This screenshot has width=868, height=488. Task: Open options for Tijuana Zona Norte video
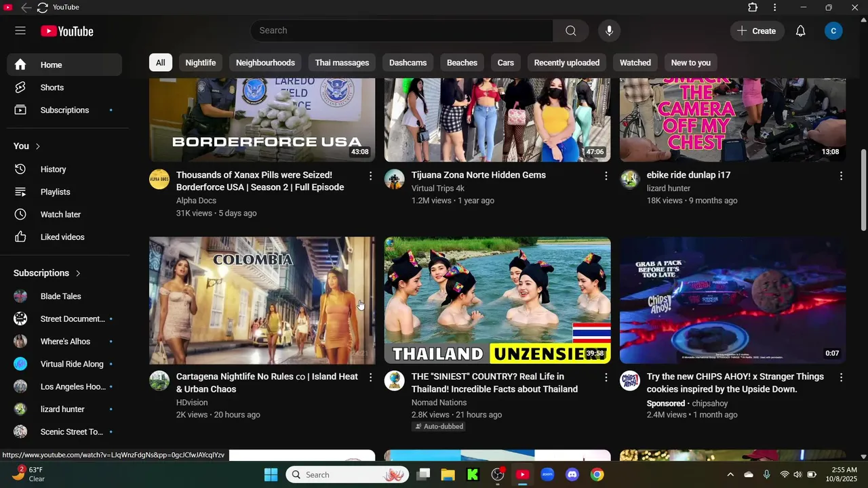pyautogui.click(x=606, y=176)
